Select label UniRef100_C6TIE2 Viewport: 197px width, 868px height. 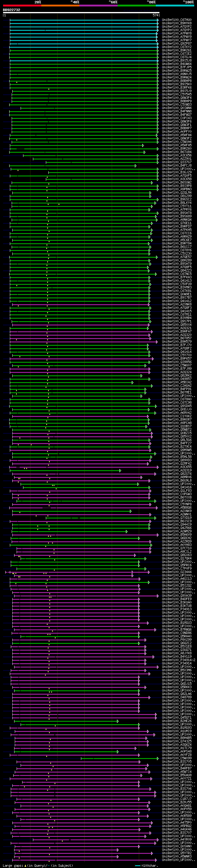pyautogui.click(x=177, y=54)
